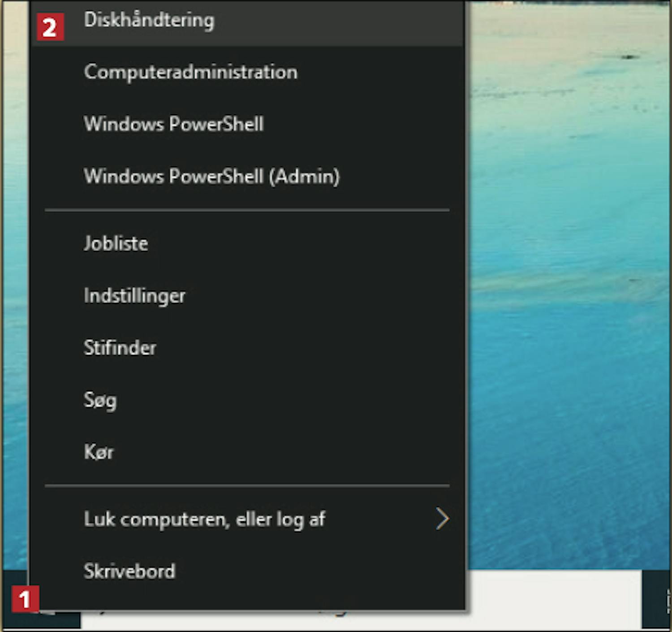Image resolution: width=672 pixels, height=632 pixels.
Task: Choose Søg from the menu
Action: click(x=247, y=400)
